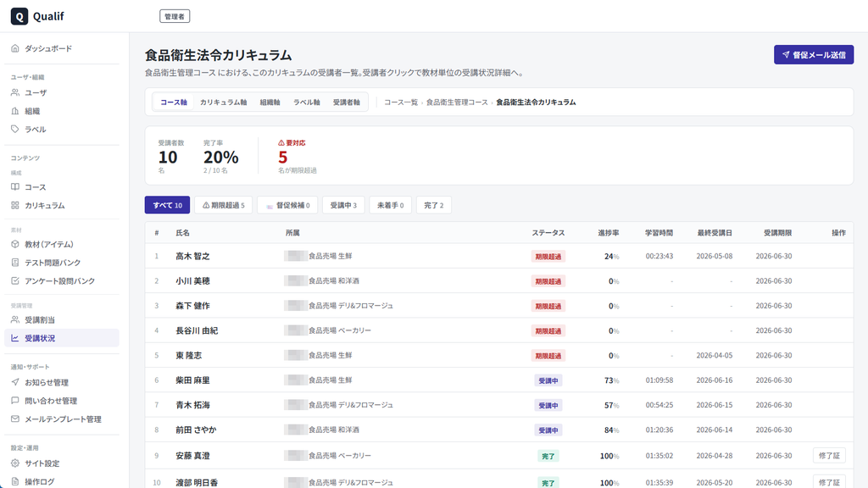Switch to 受講者軸 tab
The image size is (868, 488).
[x=346, y=103]
